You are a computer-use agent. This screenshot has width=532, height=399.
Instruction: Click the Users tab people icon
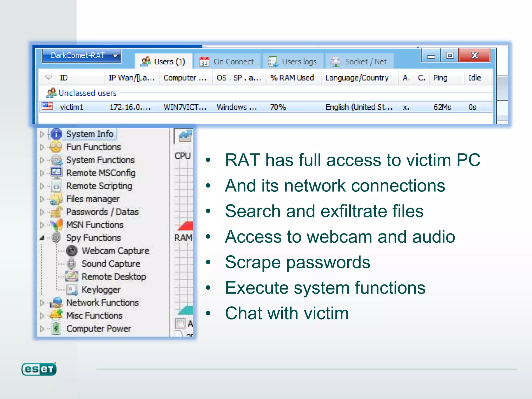point(146,62)
